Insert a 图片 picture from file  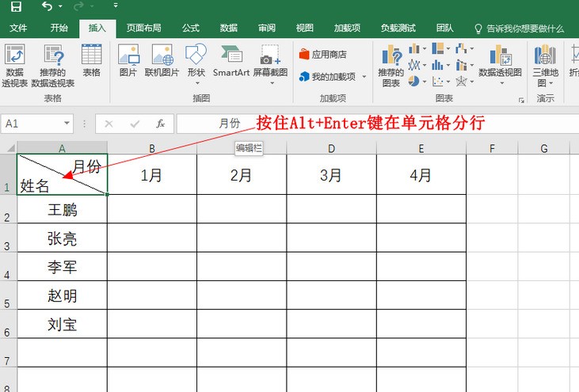(128, 61)
